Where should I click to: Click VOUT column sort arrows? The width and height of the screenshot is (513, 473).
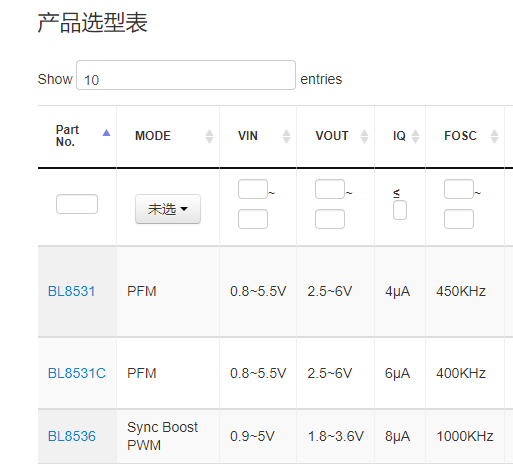(x=365, y=136)
